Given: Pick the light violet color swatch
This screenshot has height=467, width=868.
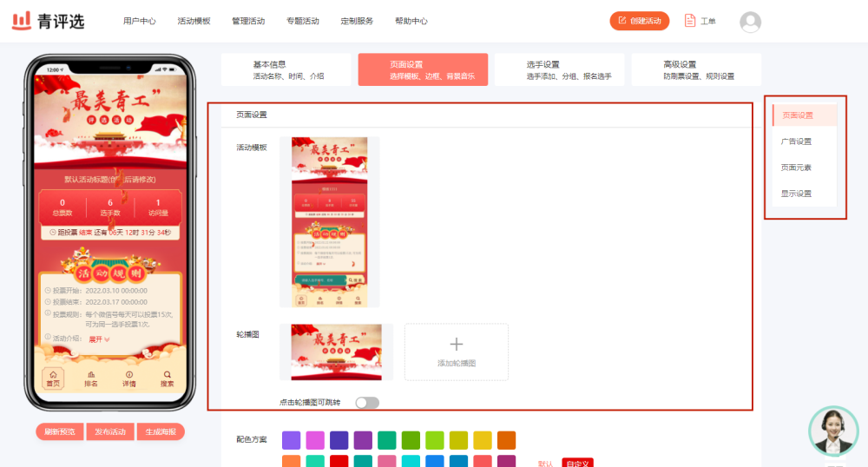Looking at the screenshot, I should coord(291,440).
